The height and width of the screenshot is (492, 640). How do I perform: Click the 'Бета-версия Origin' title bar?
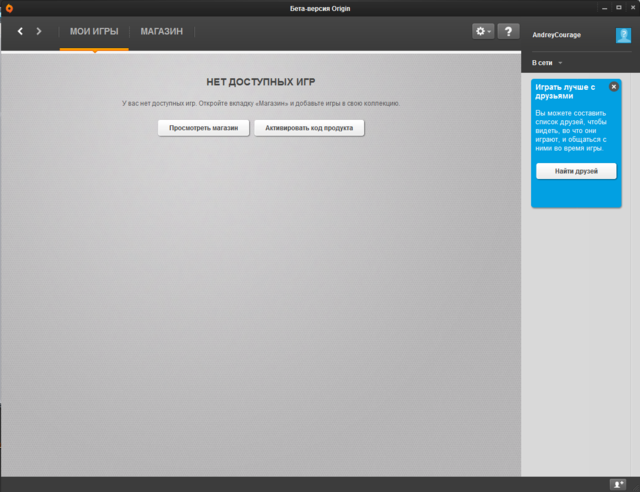click(x=319, y=9)
